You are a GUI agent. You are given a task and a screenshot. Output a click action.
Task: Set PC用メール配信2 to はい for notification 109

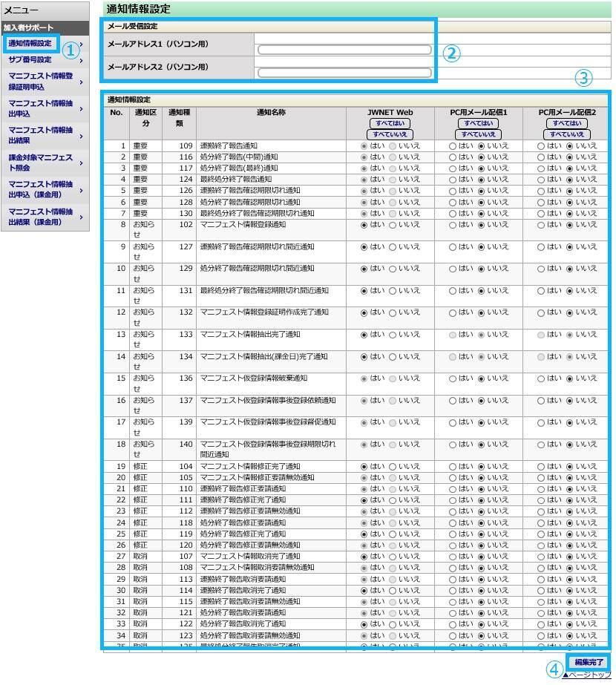(540, 146)
